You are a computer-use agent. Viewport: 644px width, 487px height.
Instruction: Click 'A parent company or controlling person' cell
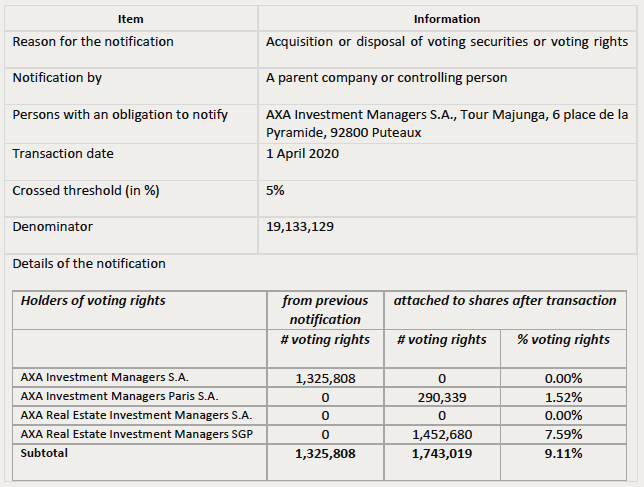(447, 86)
